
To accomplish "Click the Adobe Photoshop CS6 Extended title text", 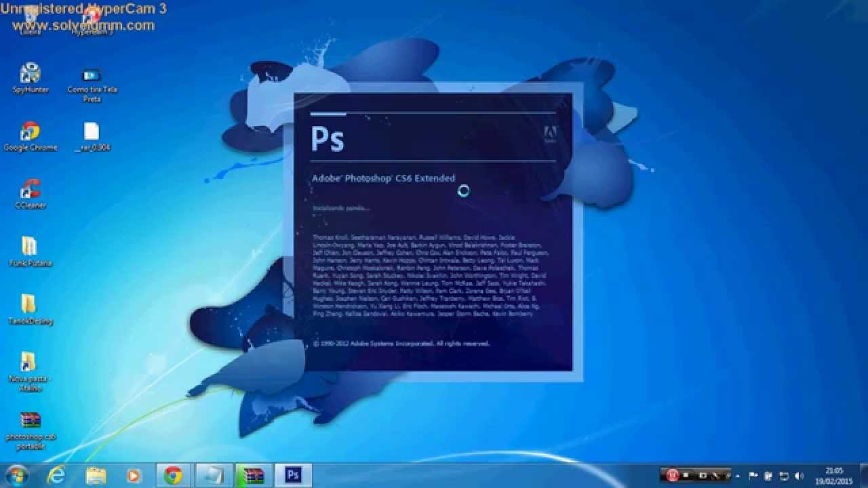I will coord(383,178).
